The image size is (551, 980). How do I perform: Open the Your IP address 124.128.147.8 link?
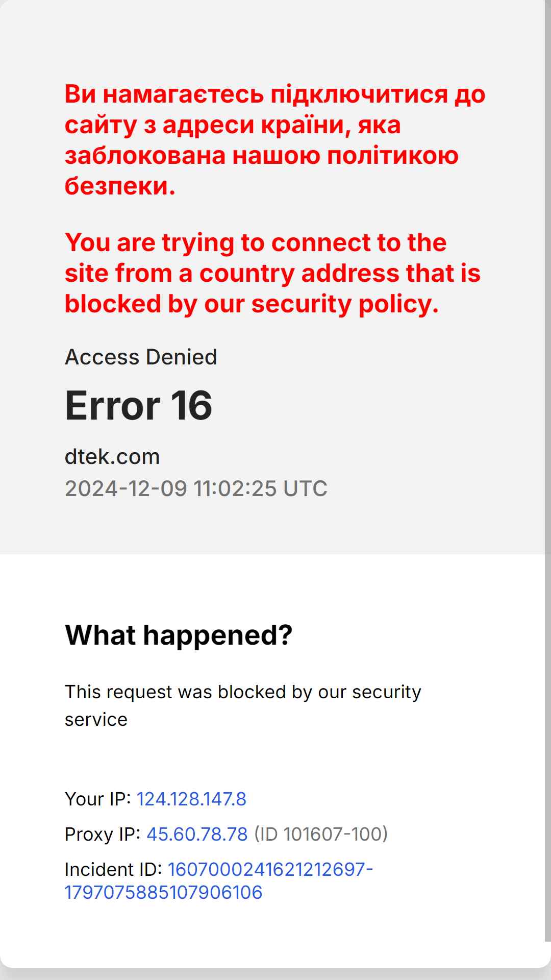191,799
